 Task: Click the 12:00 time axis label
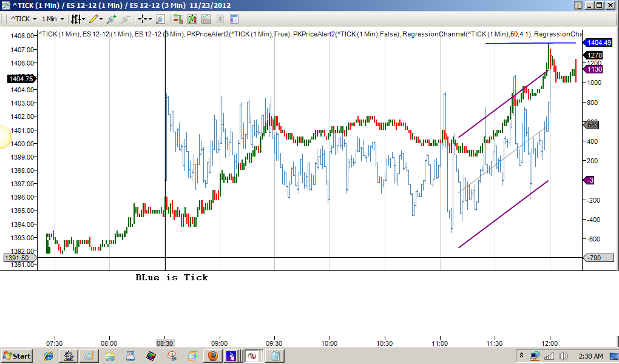click(x=550, y=343)
